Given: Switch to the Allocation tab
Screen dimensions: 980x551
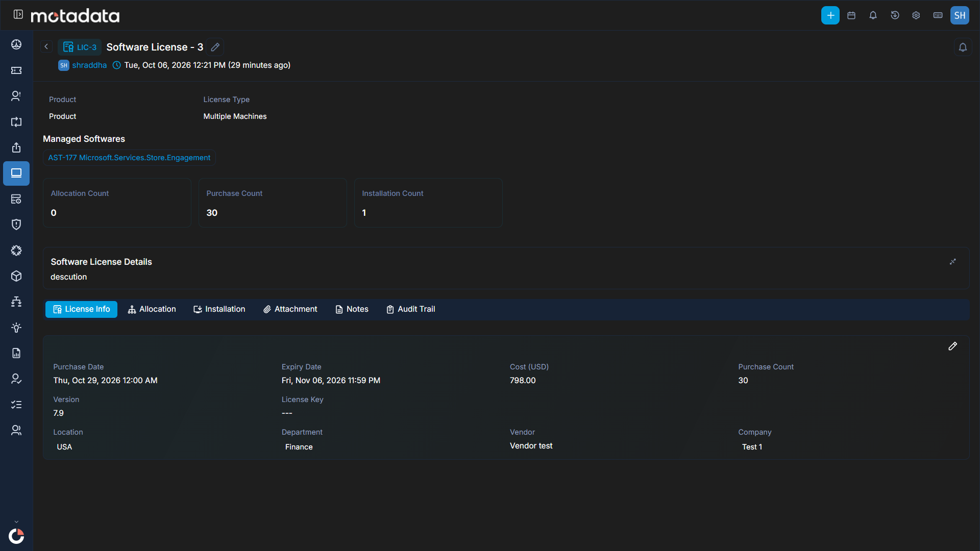Looking at the screenshot, I should pos(152,309).
